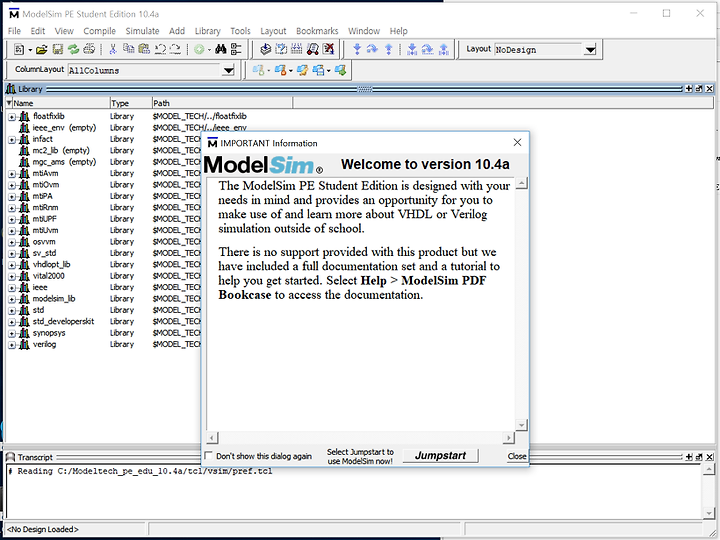This screenshot has height=540, width=720.
Task: Click the green arrow icon in bookmarks toolbar
Action: pyautogui.click(x=340, y=70)
